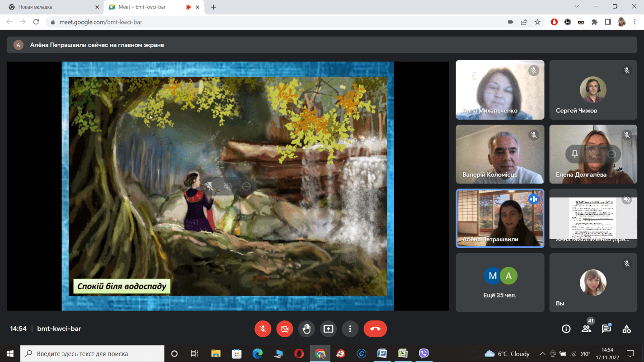Share this page using the address bar share icon
The width and height of the screenshot is (644, 362).
point(524,22)
